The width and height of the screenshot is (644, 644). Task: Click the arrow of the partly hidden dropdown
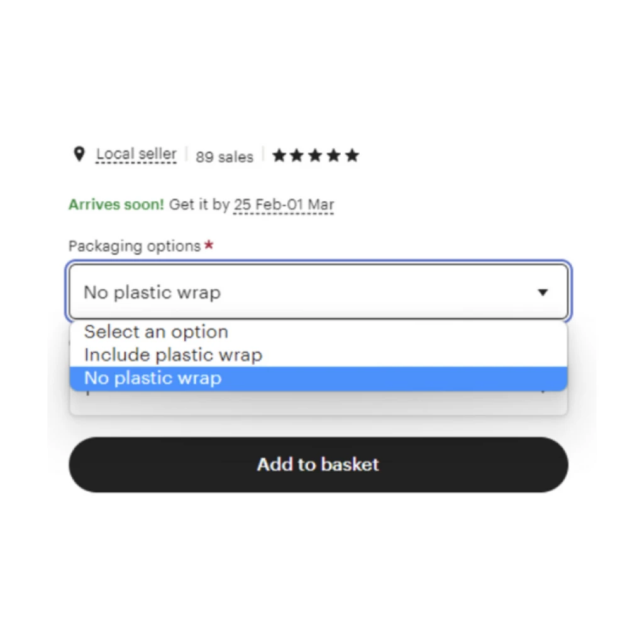(543, 392)
